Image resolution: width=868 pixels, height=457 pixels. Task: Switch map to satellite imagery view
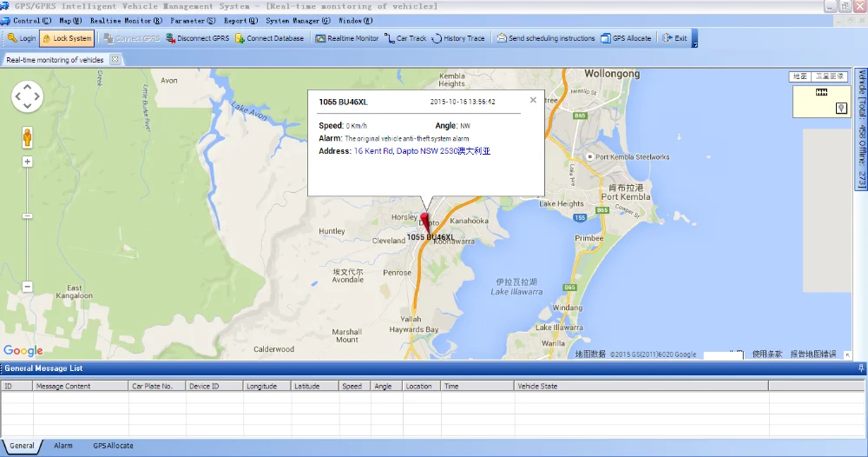[x=830, y=76]
